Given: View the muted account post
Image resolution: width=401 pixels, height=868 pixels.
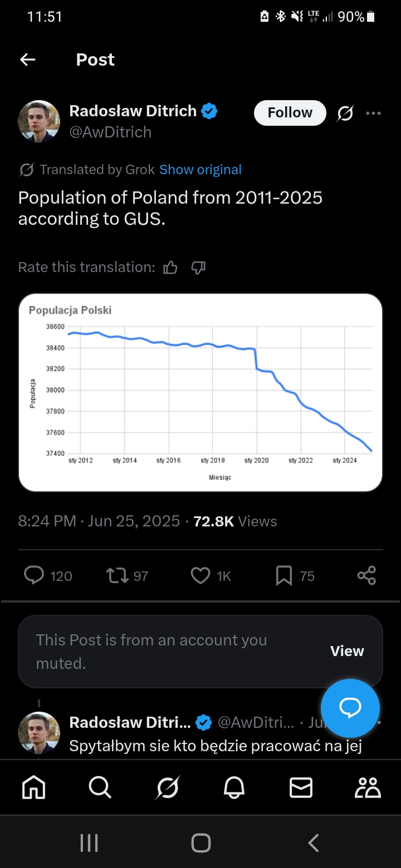Looking at the screenshot, I should tap(347, 651).
